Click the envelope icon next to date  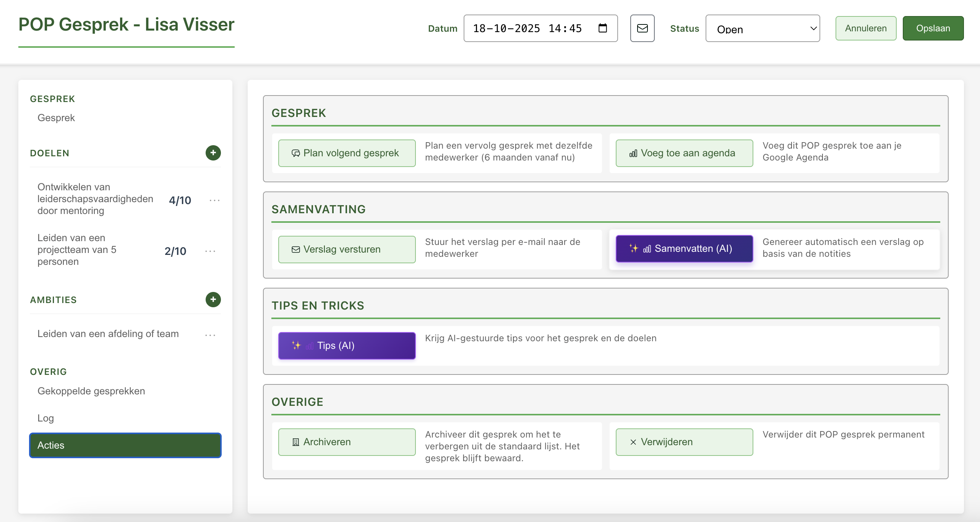642,28
